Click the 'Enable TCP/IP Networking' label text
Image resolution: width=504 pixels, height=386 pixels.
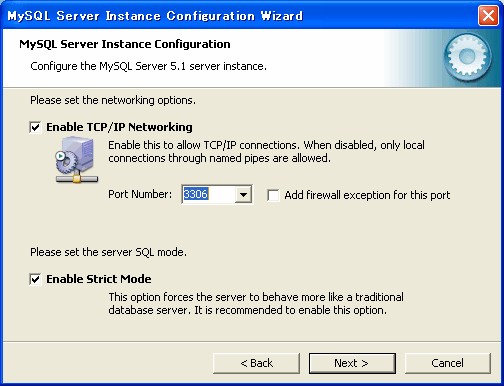click(119, 127)
